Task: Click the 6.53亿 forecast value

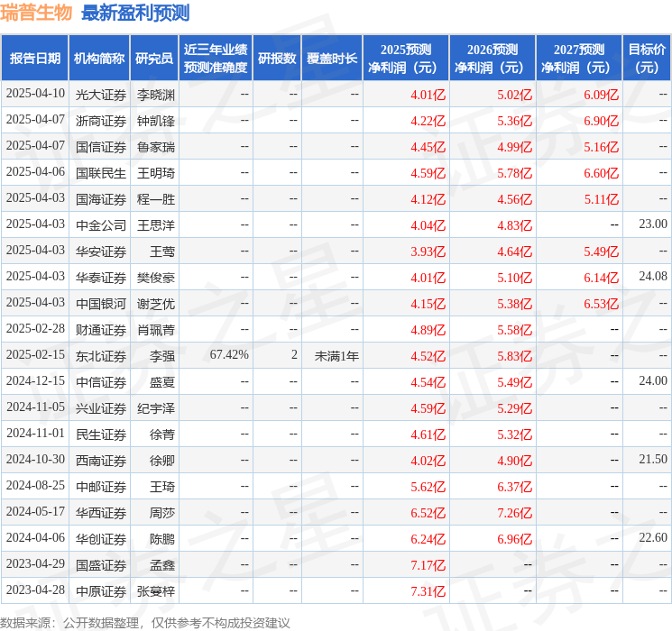Action: pyautogui.click(x=601, y=304)
